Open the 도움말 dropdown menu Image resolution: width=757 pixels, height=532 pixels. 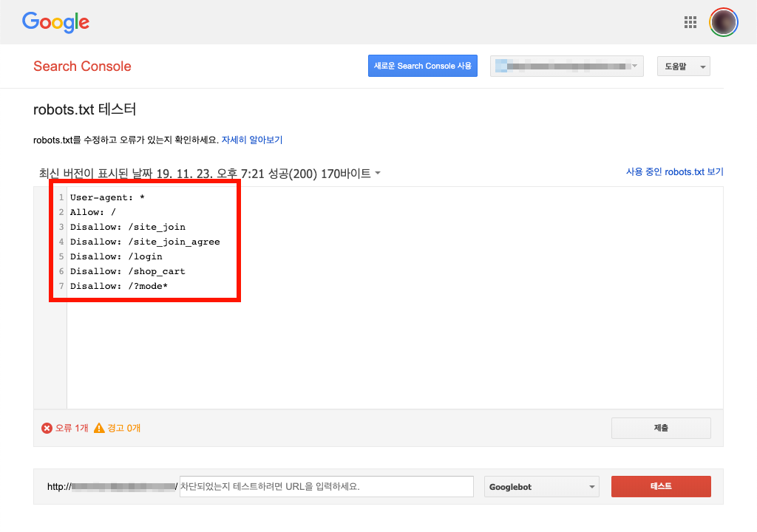(683, 66)
